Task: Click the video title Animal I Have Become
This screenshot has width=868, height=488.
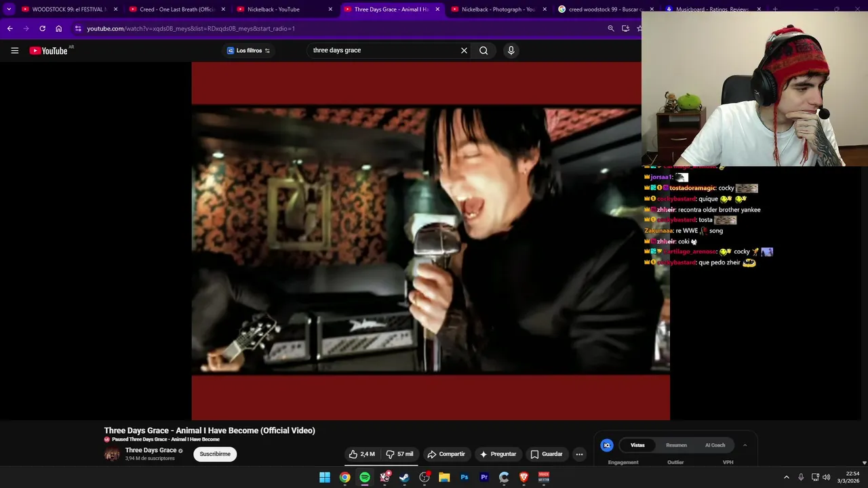Action: [210, 430]
